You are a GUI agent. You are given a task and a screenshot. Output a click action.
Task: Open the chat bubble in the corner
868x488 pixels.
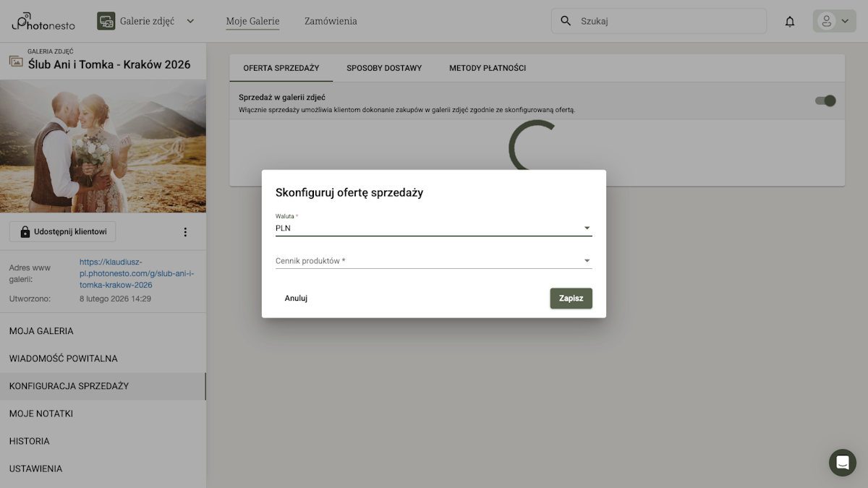click(841, 463)
